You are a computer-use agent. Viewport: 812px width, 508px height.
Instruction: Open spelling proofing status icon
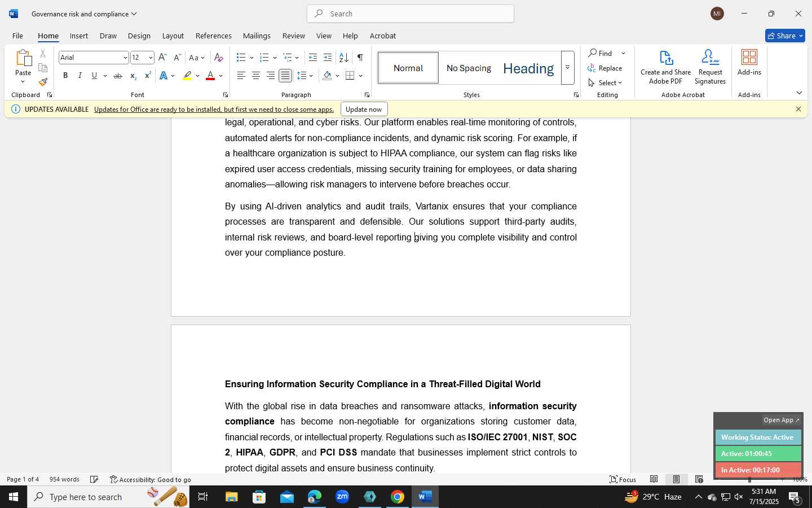[x=94, y=479]
